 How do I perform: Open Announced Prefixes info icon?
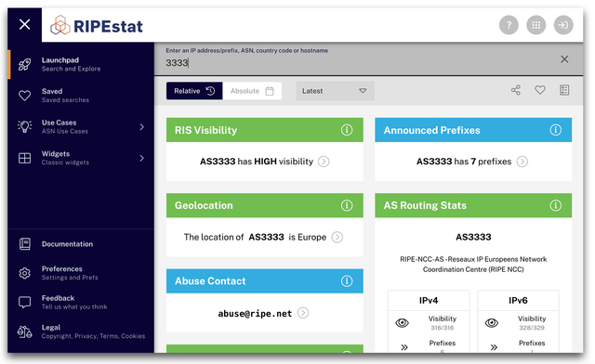[x=556, y=130]
